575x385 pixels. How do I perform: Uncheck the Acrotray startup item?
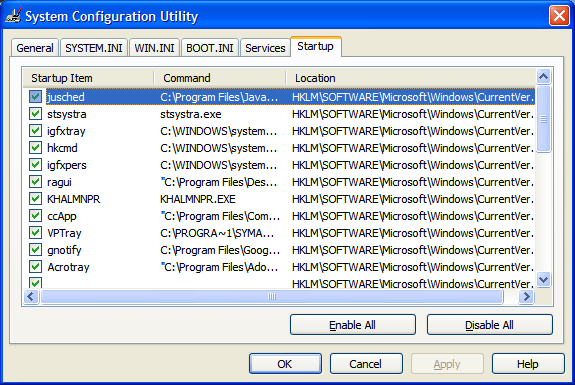click(35, 267)
